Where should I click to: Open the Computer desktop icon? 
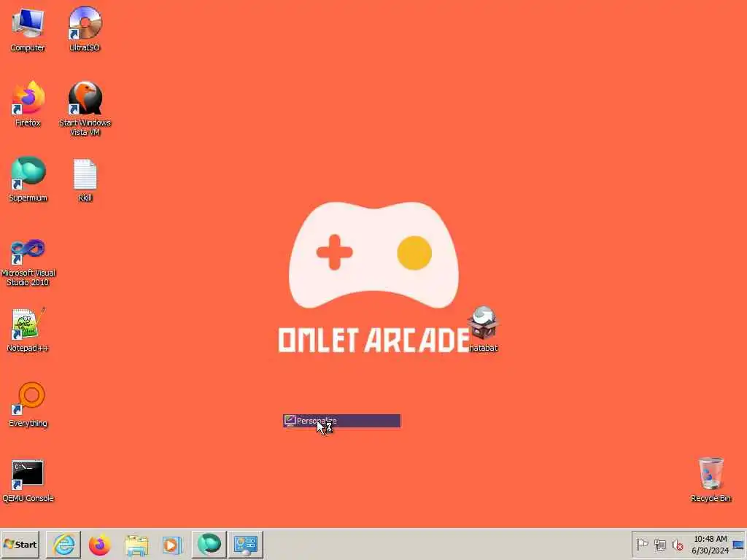[x=28, y=29]
